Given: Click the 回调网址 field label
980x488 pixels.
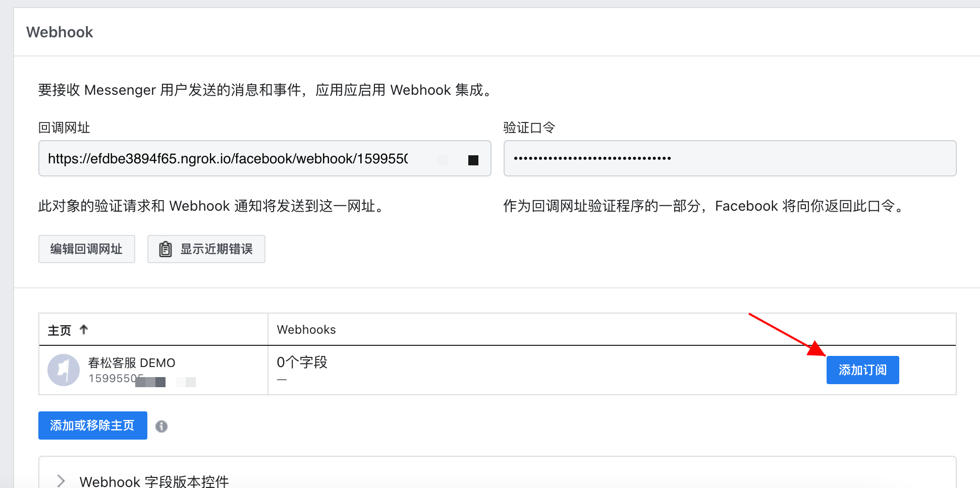Looking at the screenshot, I should click(x=64, y=128).
